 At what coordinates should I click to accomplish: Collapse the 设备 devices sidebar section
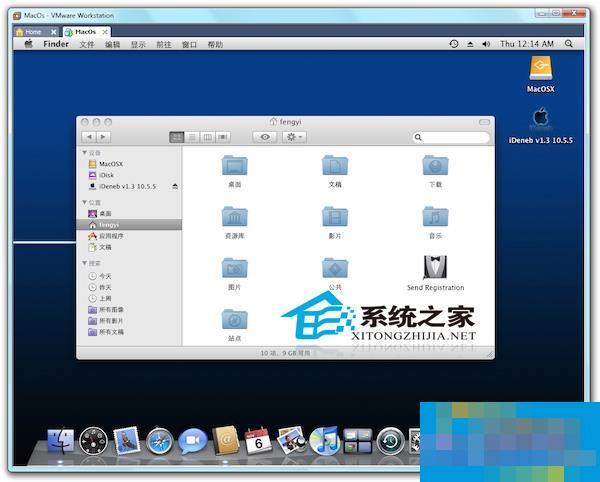[84, 153]
